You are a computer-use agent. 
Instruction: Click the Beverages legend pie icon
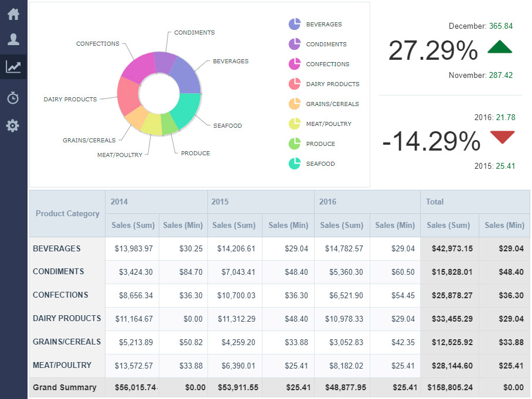(294, 24)
